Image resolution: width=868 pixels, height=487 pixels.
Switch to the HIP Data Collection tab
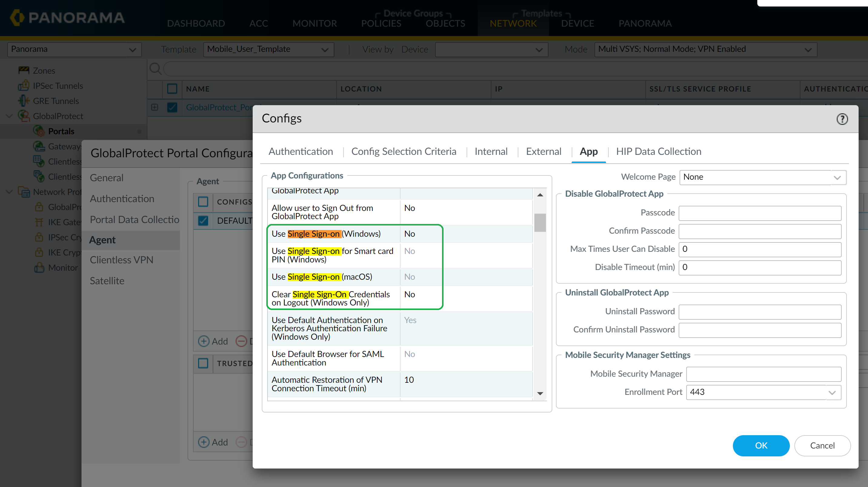tap(658, 151)
